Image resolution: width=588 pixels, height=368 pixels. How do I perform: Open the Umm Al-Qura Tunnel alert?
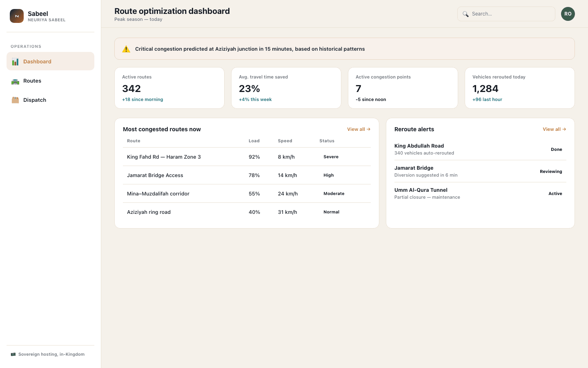[x=480, y=193]
